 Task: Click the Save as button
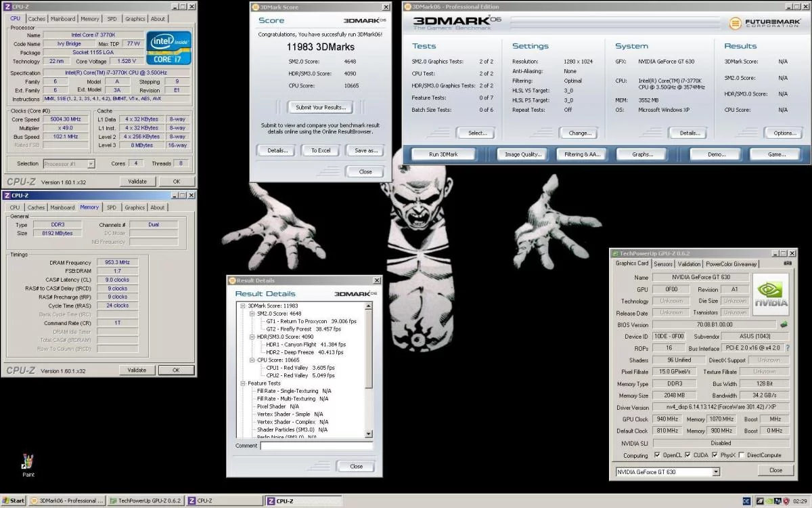pyautogui.click(x=365, y=150)
